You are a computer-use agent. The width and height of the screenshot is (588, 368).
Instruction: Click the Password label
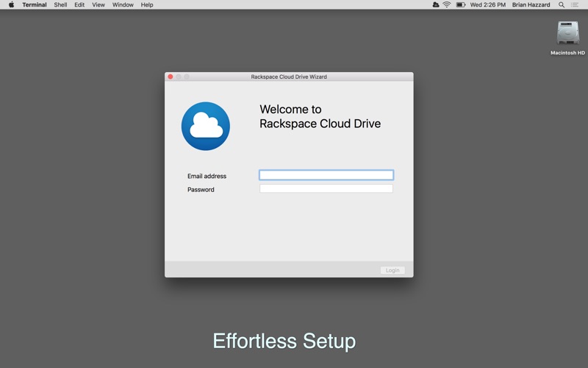(x=201, y=190)
